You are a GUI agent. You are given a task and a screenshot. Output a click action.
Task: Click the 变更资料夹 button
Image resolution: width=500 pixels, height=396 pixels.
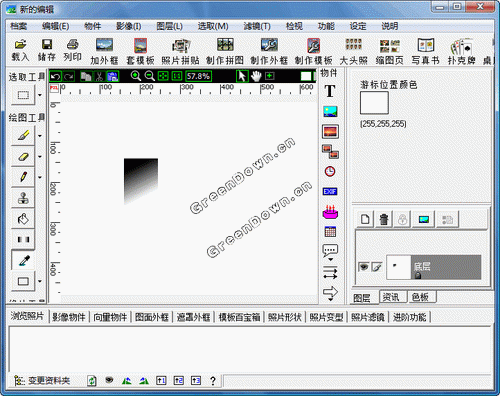pos(43,380)
